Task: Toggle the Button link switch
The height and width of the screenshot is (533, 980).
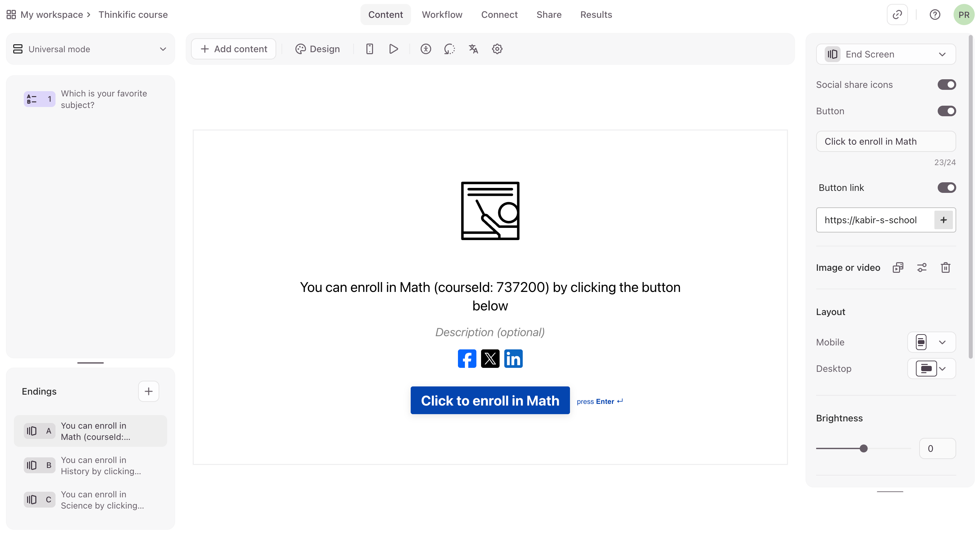Action: point(947,188)
